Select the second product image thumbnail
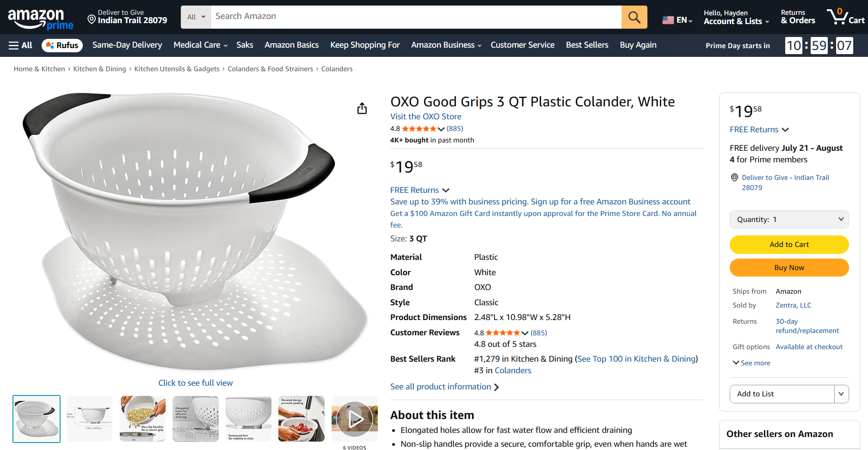The width and height of the screenshot is (868, 450). pyautogui.click(x=89, y=419)
